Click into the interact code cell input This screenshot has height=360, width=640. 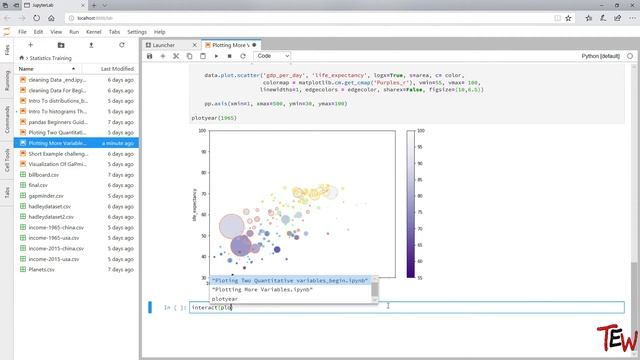[407, 307]
